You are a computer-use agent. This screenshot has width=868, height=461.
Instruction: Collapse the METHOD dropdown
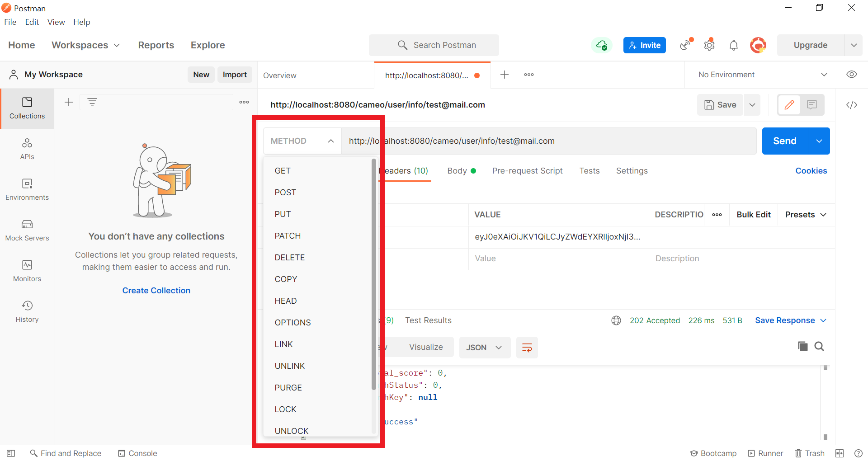point(302,141)
